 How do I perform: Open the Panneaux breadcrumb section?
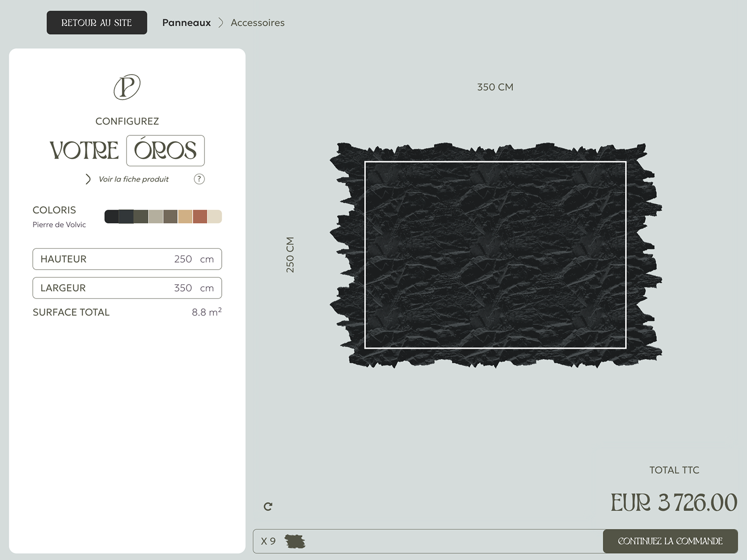coord(186,22)
